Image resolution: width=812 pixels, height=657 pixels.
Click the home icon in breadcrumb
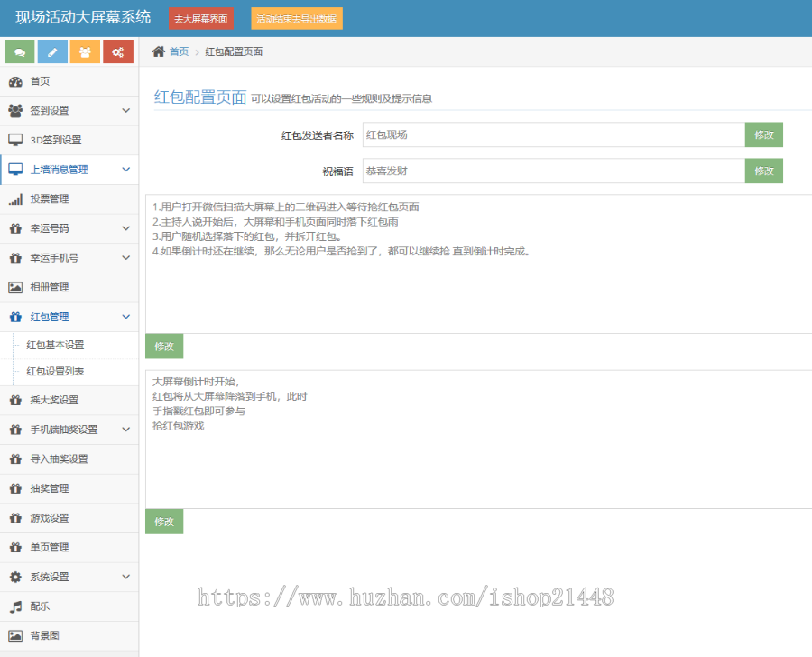pos(159,51)
